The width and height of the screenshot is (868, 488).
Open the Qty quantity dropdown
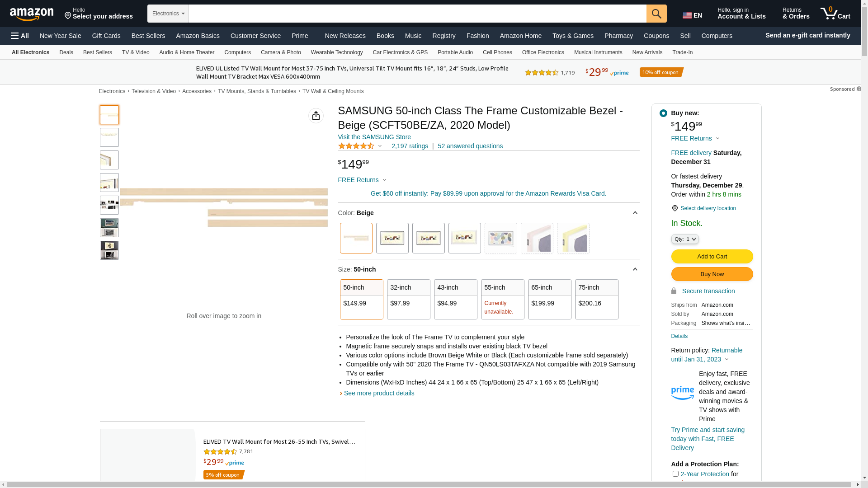[x=685, y=239]
